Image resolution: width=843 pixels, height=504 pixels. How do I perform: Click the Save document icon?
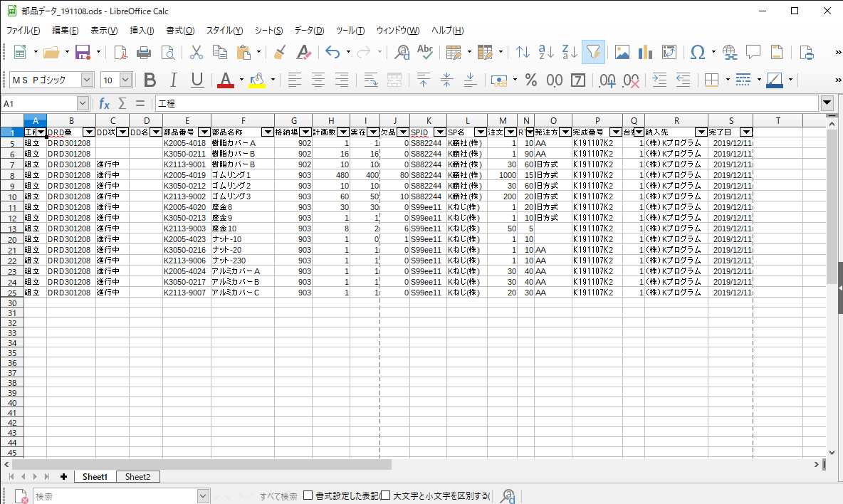click(x=83, y=52)
